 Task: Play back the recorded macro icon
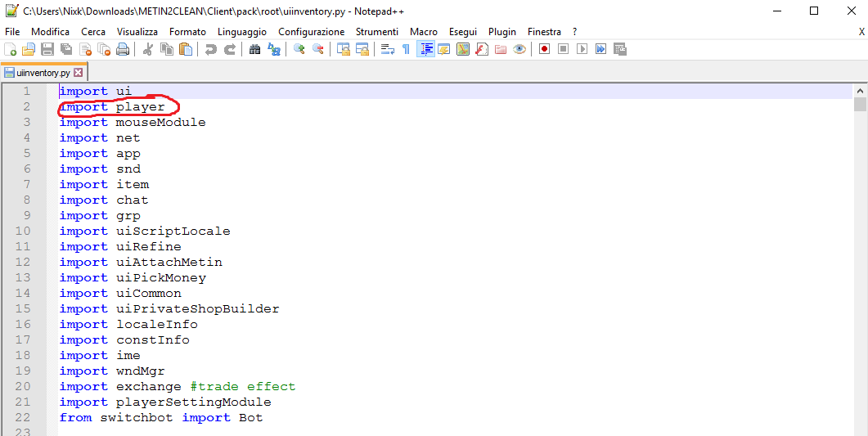(x=582, y=49)
